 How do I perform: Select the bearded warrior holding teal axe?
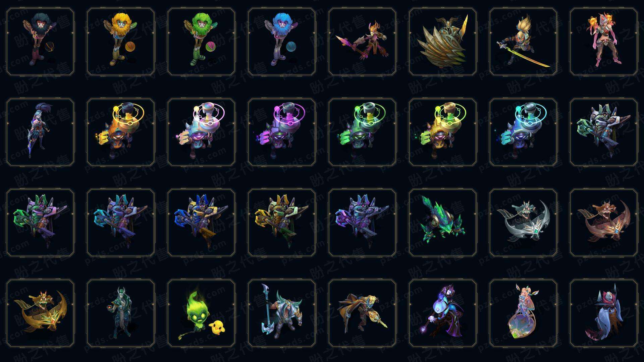click(282, 313)
